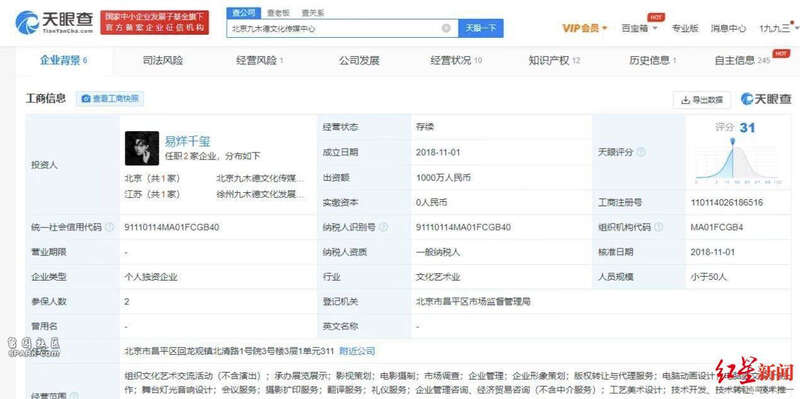Select the 查关系 search tab
Screen dimensions: 800x399
click(x=312, y=13)
